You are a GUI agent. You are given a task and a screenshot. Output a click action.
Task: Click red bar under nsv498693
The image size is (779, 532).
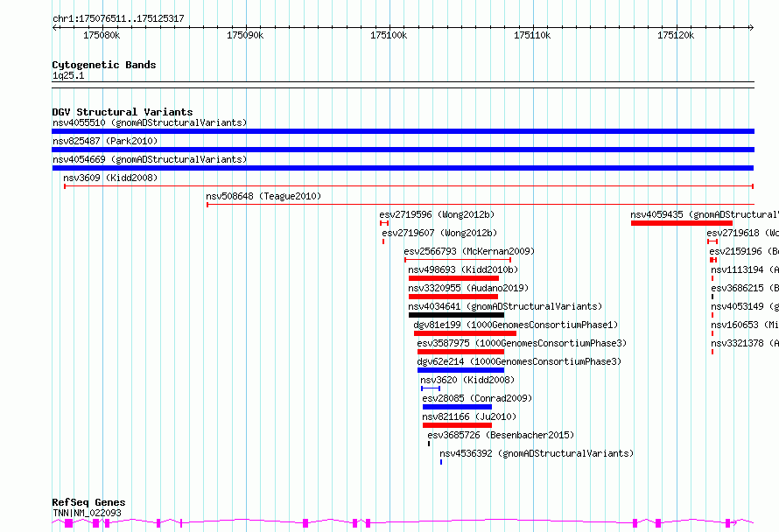[x=453, y=278]
